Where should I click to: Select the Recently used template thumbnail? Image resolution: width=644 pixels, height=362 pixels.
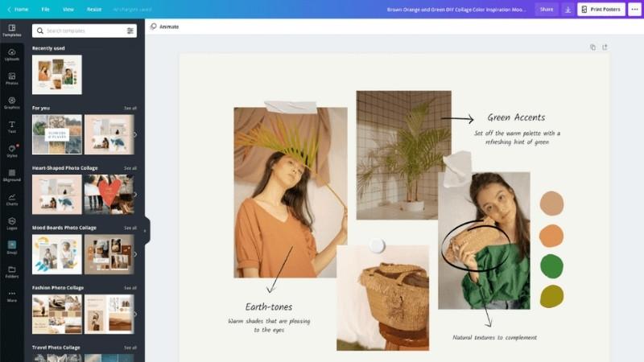[57, 75]
